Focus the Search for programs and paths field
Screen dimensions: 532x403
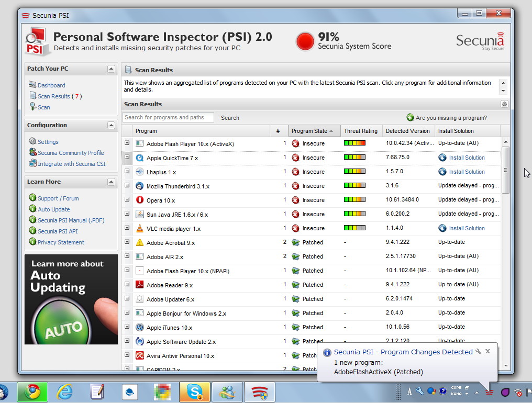(x=168, y=117)
